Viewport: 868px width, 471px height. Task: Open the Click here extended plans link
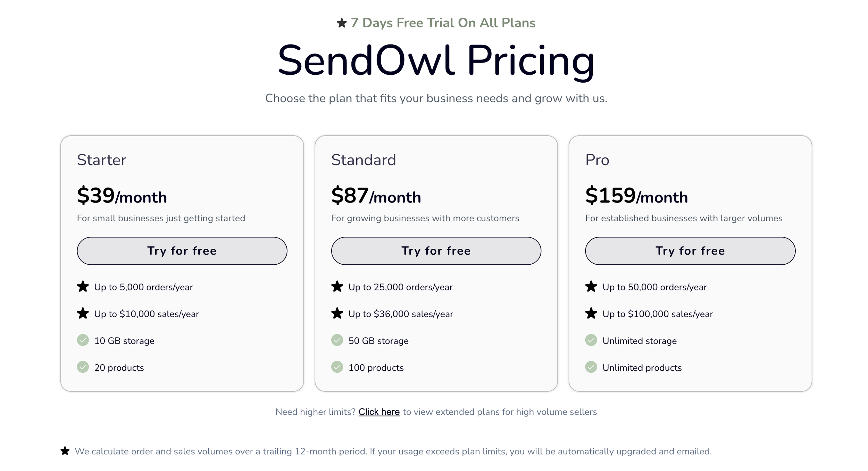point(379,412)
